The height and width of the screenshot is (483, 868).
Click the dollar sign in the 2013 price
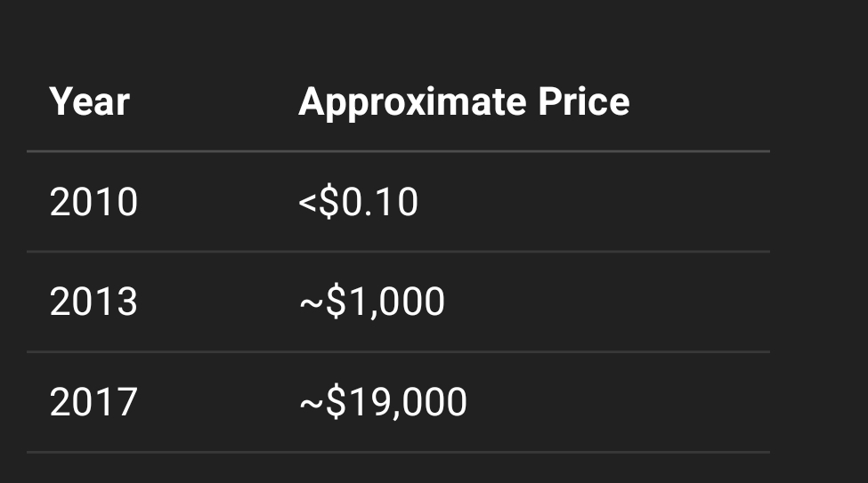[335, 302]
